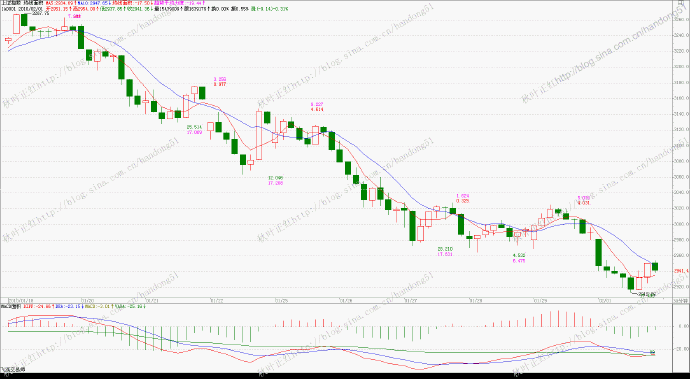Viewport: 690px width, 379px height.
Task: Click the 01/21 date label on the time axis
Action: click(151, 301)
